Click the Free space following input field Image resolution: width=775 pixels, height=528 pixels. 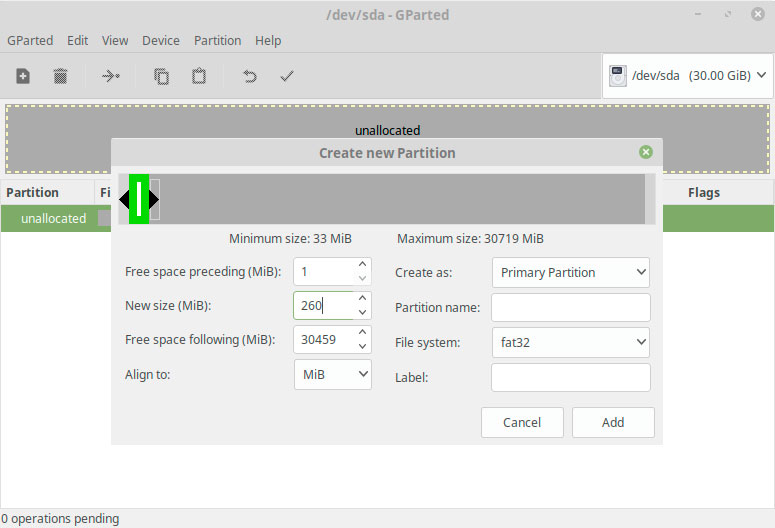click(324, 340)
